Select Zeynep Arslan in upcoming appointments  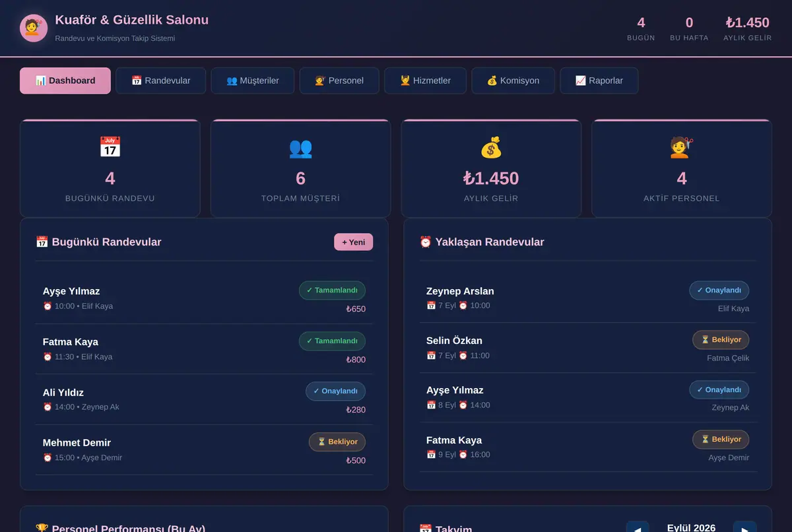pyautogui.click(x=460, y=291)
